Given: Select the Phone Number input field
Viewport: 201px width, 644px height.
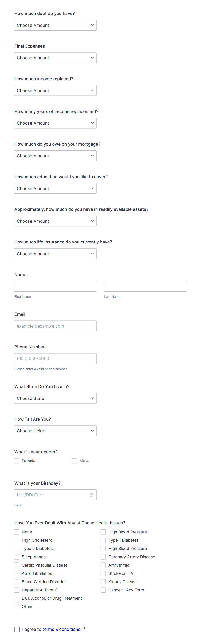Looking at the screenshot, I should (x=55, y=358).
